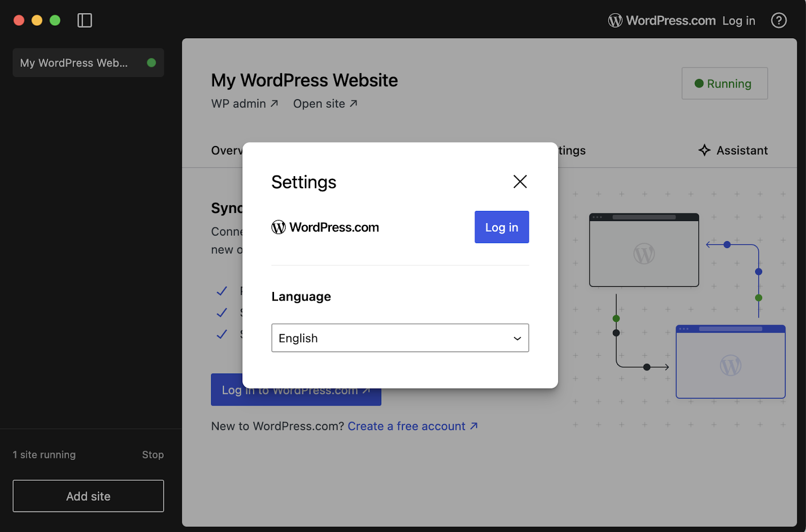The width and height of the screenshot is (806, 532).
Task: Close the Settings dialog
Action: [x=519, y=182]
